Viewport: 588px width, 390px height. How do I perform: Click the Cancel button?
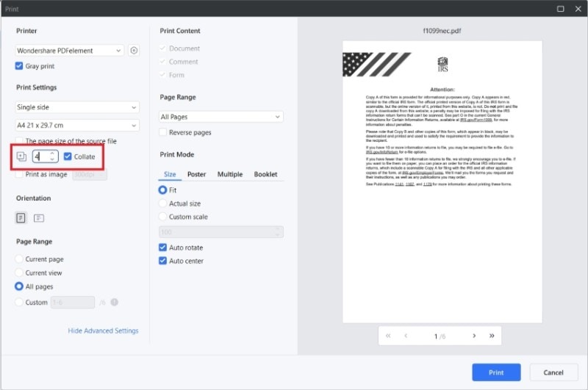[553, 372]
